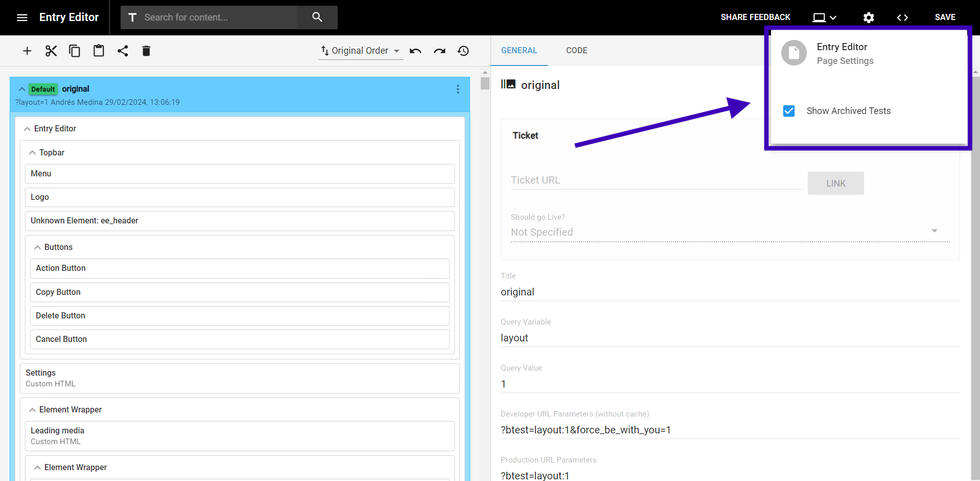Click the delete trash icon
Viewport: 980px width, 481px height.
146,51
